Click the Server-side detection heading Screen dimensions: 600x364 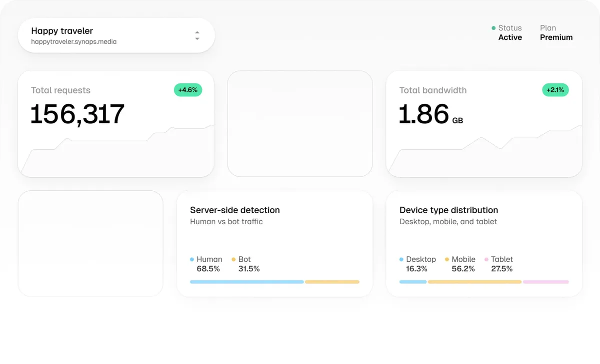(x=235, y=210)
